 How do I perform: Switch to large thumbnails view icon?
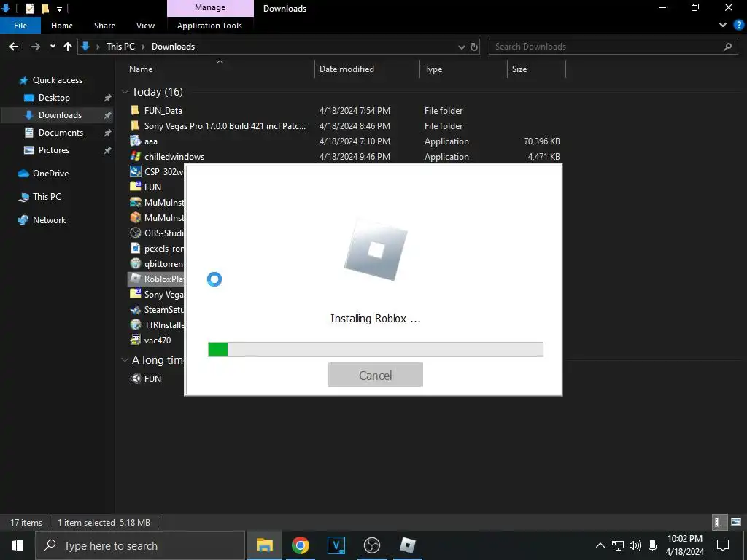(x=736, y=522)
